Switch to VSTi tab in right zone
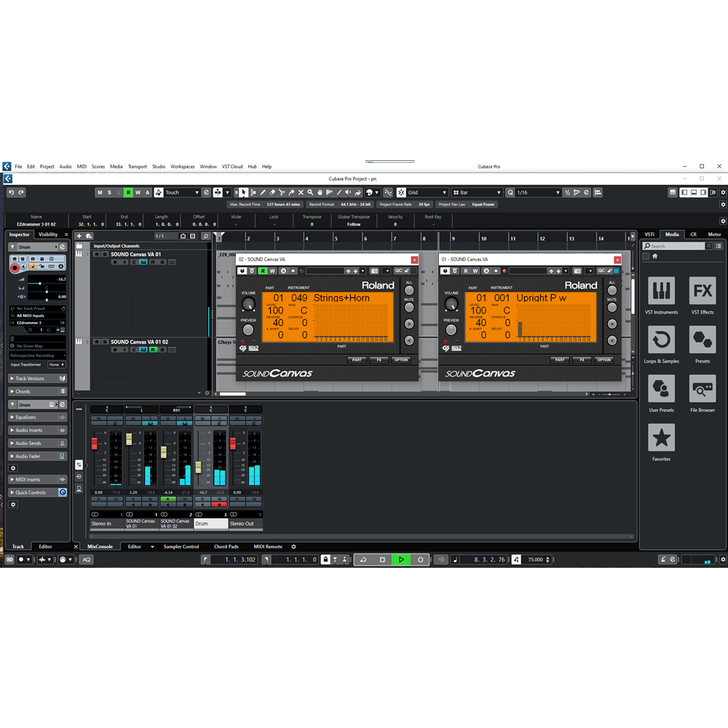 tap(649, 234)
